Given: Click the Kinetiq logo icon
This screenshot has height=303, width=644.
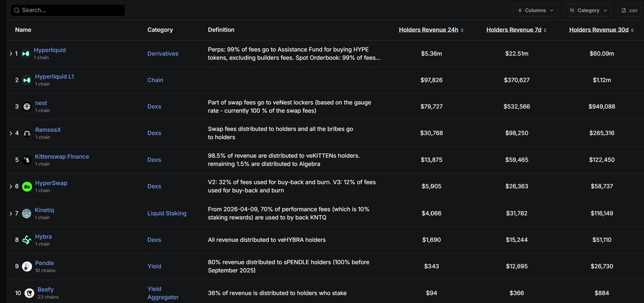Looking at the screenshot, I should (x=26, y=213).
